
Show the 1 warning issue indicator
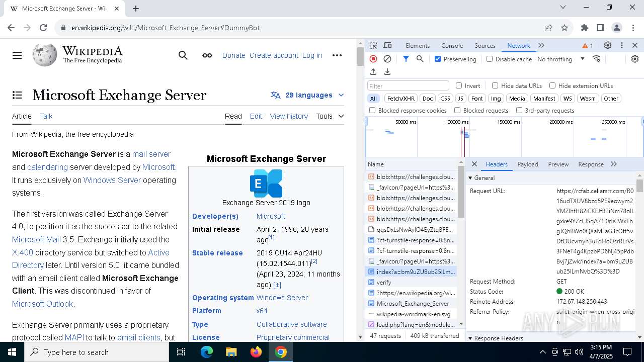point(588,46)
